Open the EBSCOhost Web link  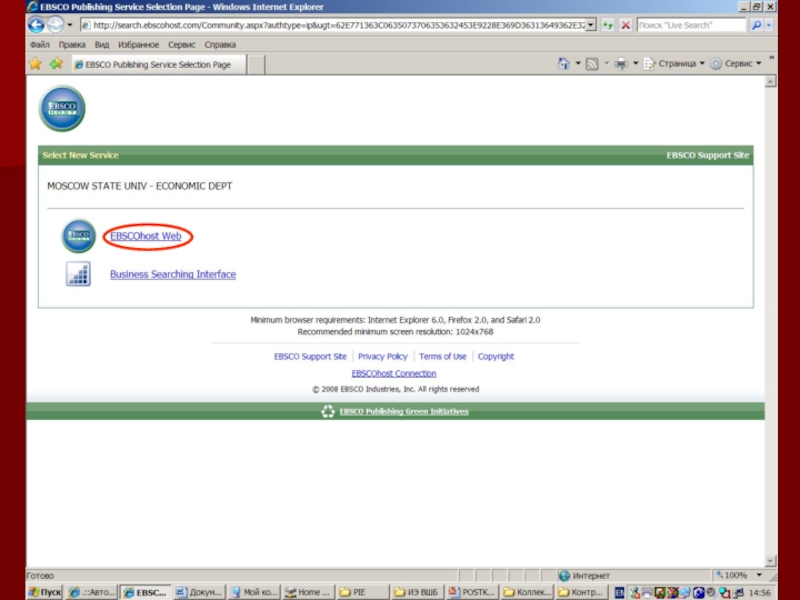[146, 236]
